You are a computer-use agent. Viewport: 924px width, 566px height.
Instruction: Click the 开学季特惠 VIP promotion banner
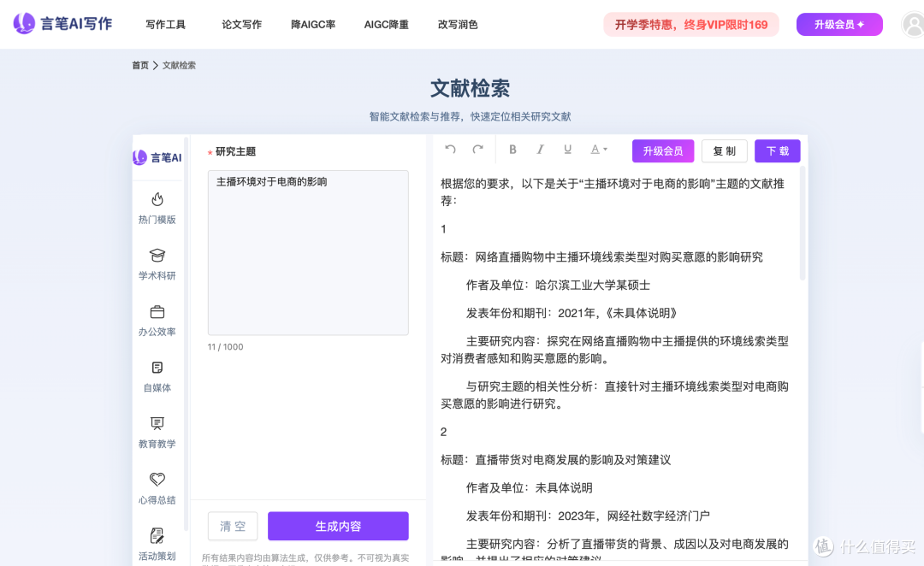point(691,25)
